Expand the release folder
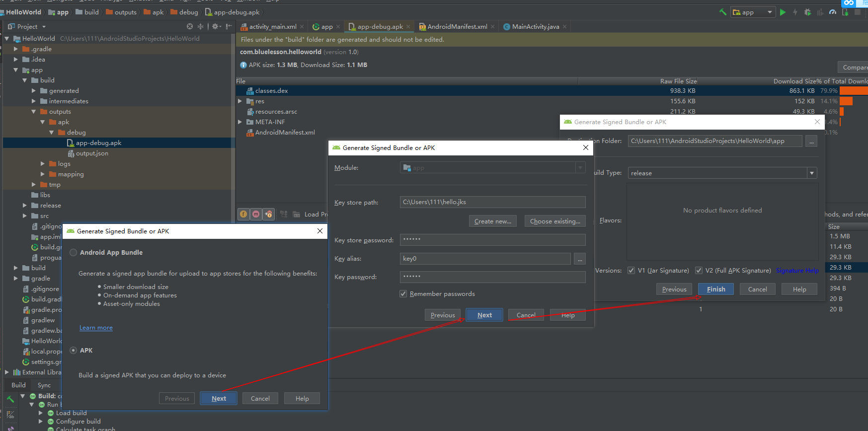868x431 pixels. point(25,206)
